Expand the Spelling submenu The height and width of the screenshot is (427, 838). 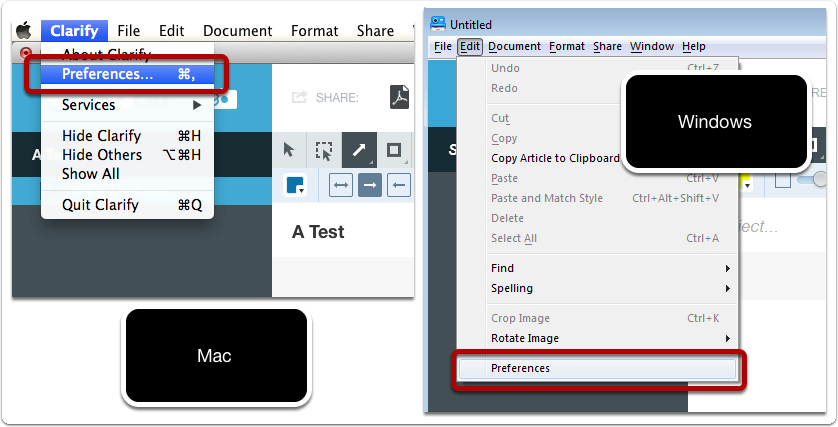click(x=597, y=288)
